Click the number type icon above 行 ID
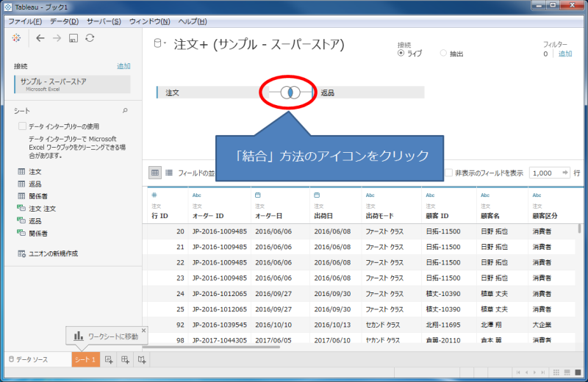Image resolution: width=588 pixels, height=382 pixels. 154,195
